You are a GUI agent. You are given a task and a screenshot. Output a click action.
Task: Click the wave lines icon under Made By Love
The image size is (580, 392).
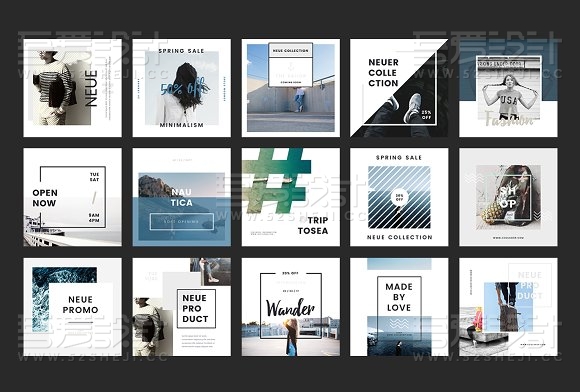pos(399,324)
